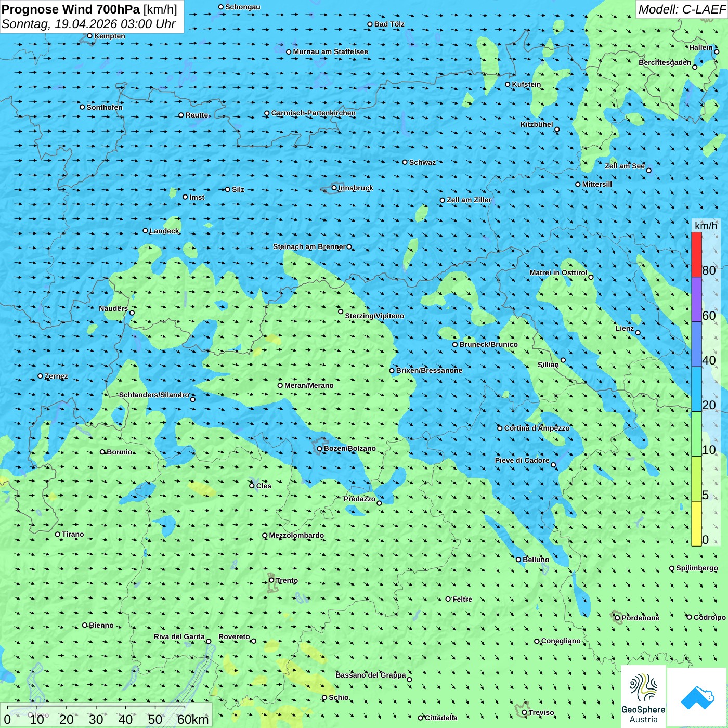728x728 pixels.
Task: Click the "Treviso" city label
Action: [x=541, y=712]
